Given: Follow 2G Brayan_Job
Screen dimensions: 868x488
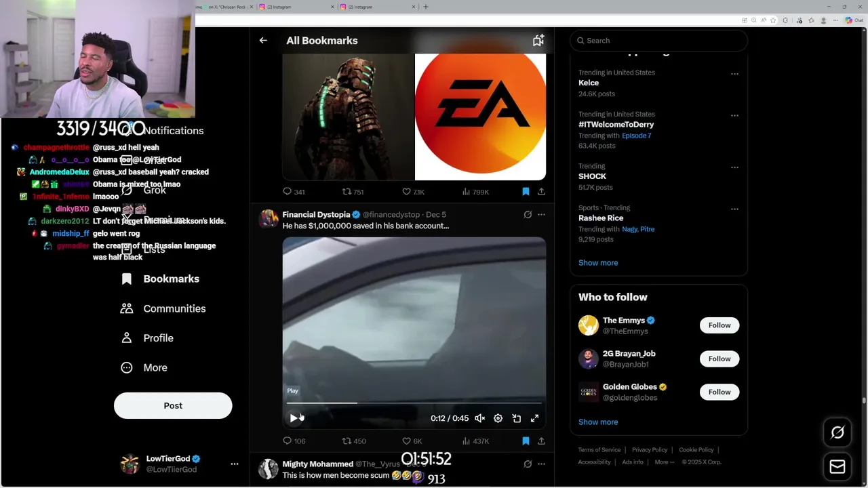Looking at the screenshot, I should (719, 359).
